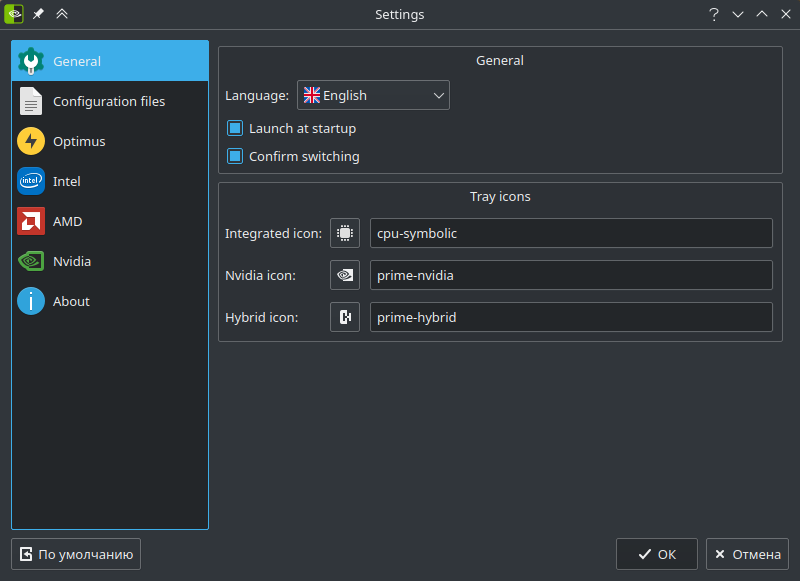
Task: Open the Nvidia settings section
Action: (110, 261)
